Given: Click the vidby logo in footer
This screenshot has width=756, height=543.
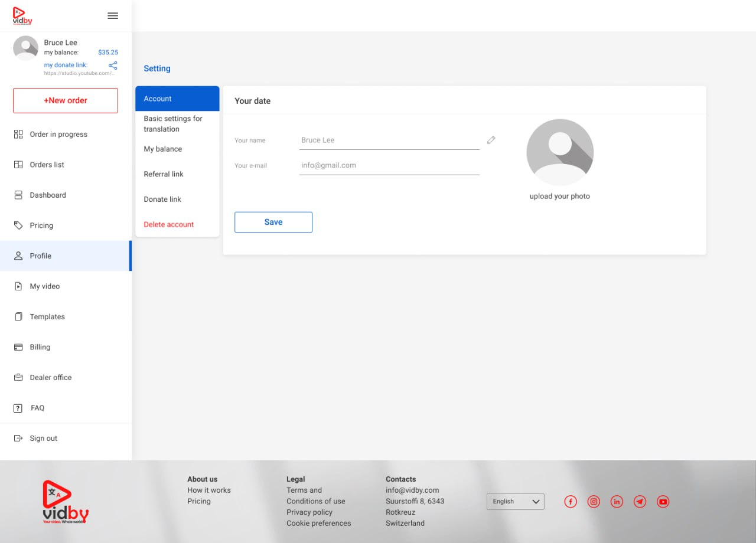Looking at the screenshot, I should 65,502.
